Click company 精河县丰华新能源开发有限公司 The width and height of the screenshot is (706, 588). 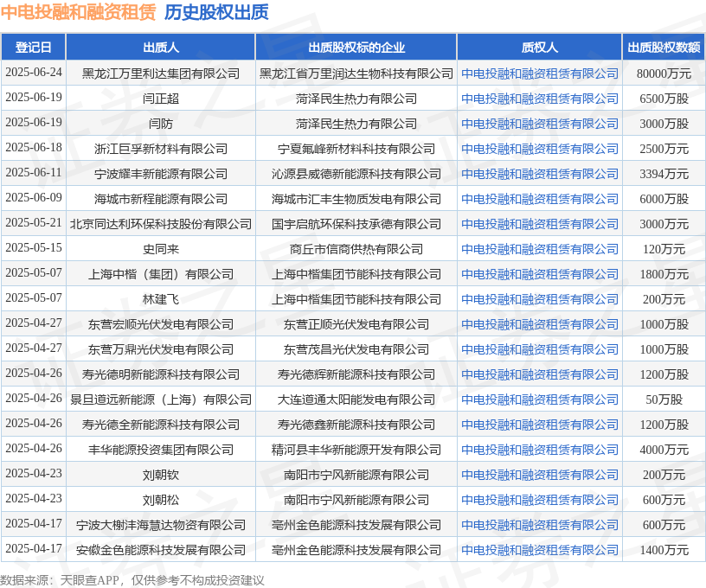click(x=356, y=450)
